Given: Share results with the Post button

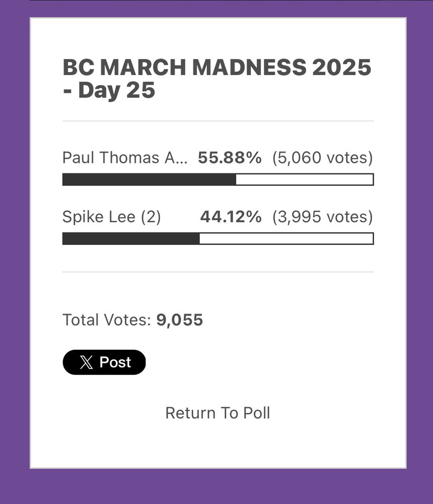Looking at the screenshot, I should [104, 362].
